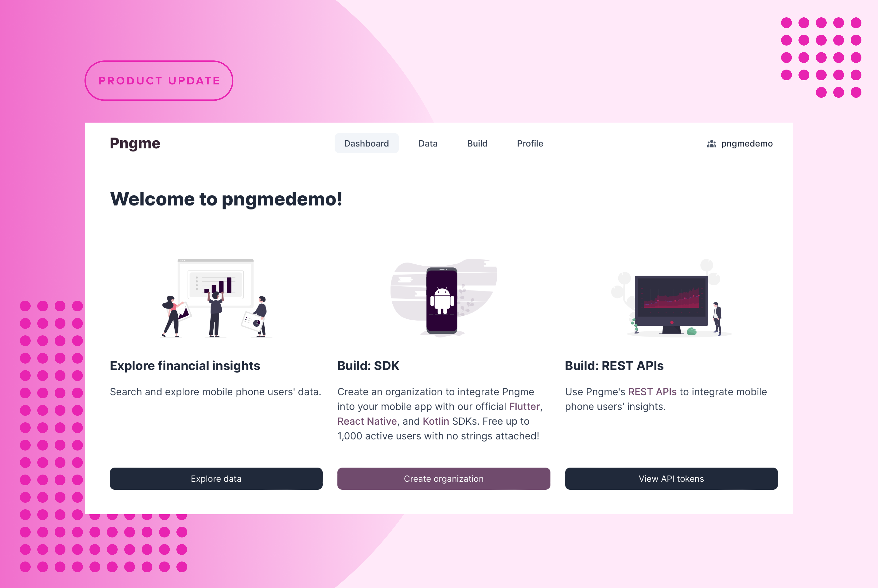Screen dimensions: 878x588
Task: Click the View API tokens button
Action: pos(671,478)
